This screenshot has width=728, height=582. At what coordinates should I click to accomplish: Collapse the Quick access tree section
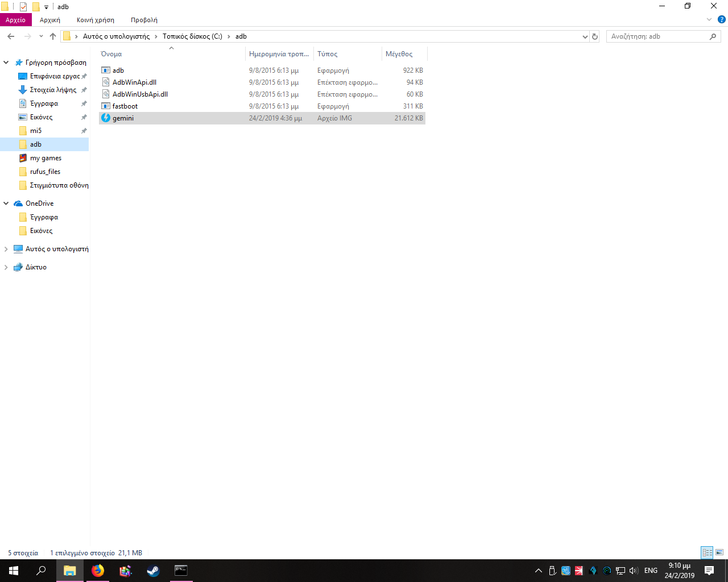6,63
